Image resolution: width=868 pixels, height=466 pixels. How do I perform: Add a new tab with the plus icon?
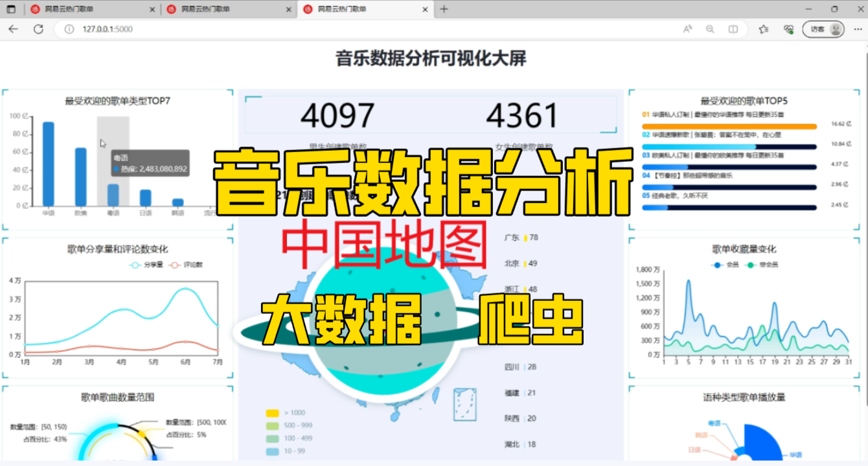pyautogui.click(x=444, y=9)
